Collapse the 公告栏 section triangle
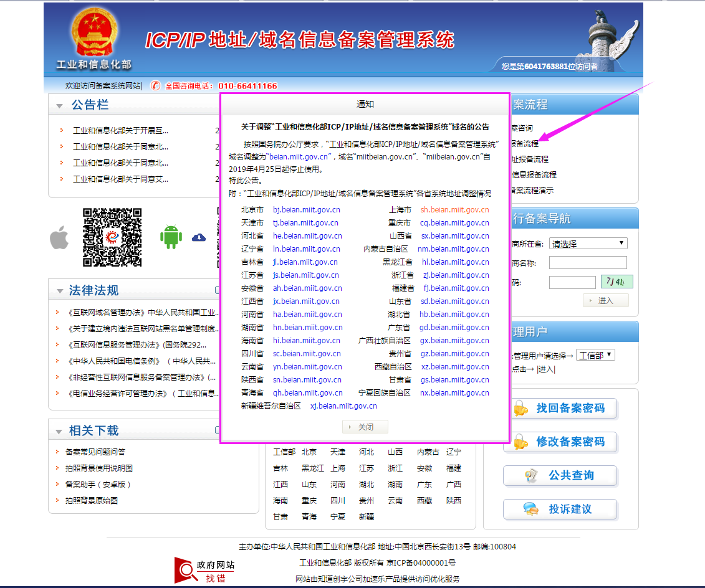The height and width of the screenshot is (588, 705). pos(59,105)
